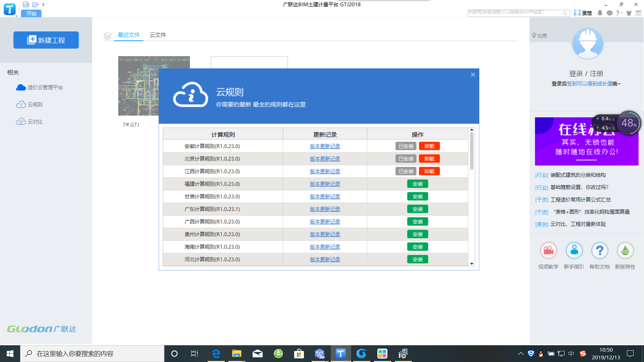Install 海南计算规则 via 安装 button
Screen dimensions: 644x362
click(418, 247)
